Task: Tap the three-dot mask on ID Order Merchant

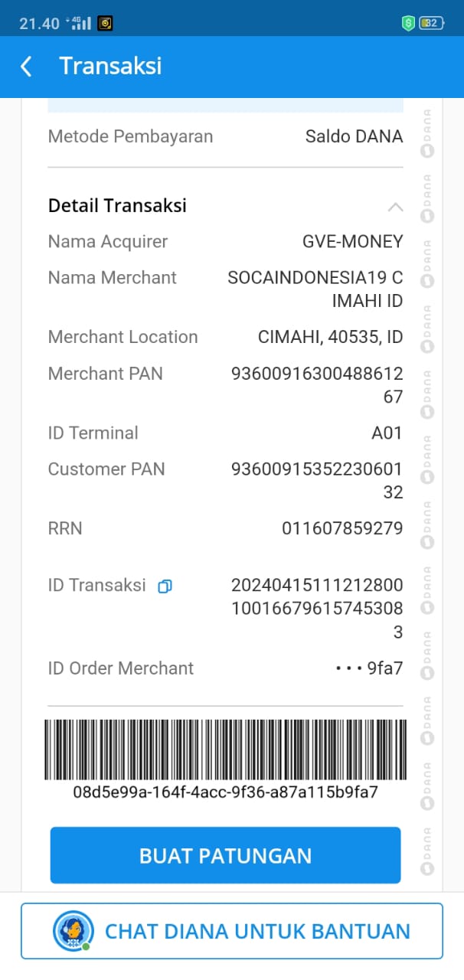Action: 348,668
